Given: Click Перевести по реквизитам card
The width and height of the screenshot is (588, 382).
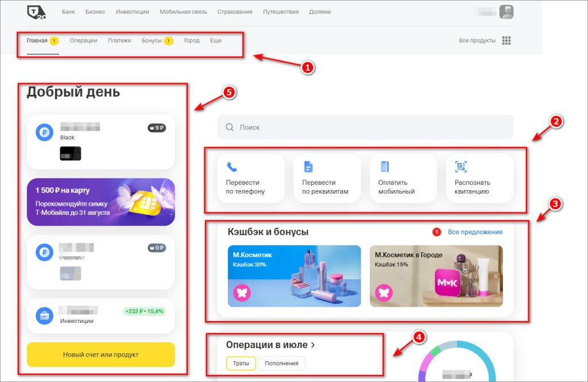Looking at the screenshot, I should pyautogui.click(x=327, y=178).
